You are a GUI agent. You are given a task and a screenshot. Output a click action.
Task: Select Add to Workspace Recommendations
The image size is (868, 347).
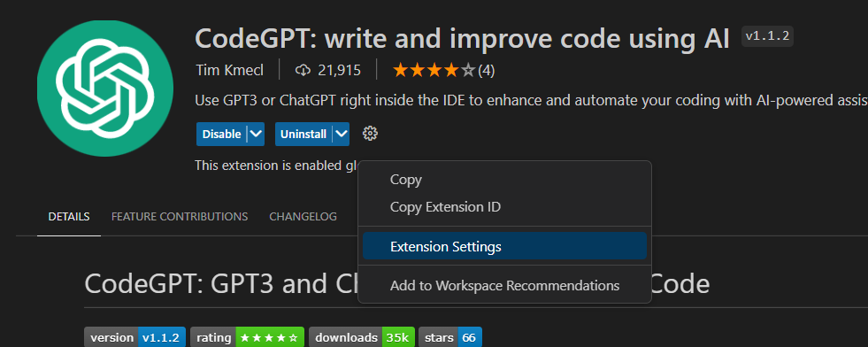point(504,286)
